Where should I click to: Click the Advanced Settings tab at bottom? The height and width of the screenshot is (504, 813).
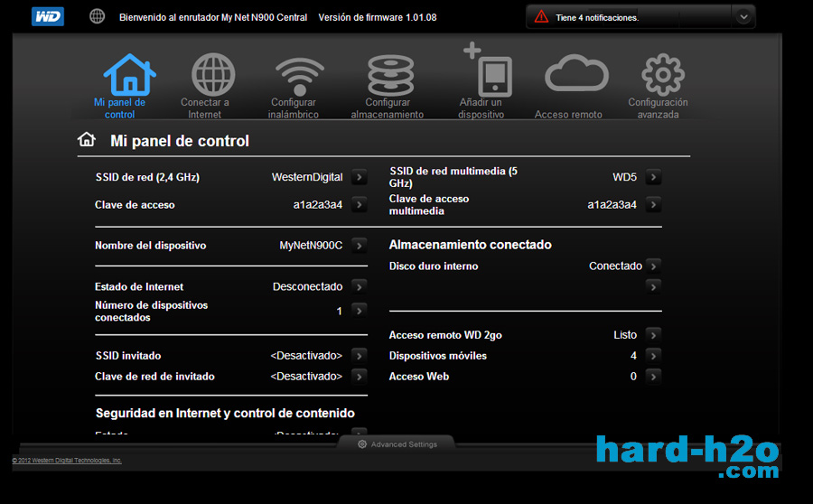(x=397, y=443)
